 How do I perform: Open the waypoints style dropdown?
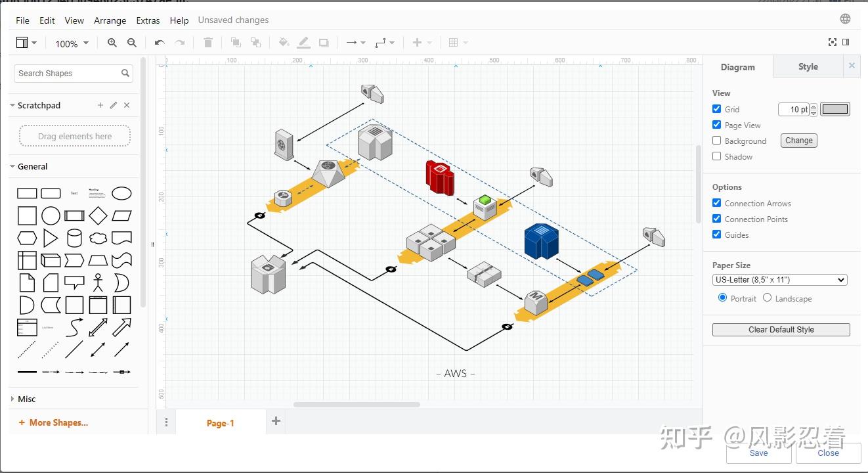pyautogui.click(x=385, y=43)
